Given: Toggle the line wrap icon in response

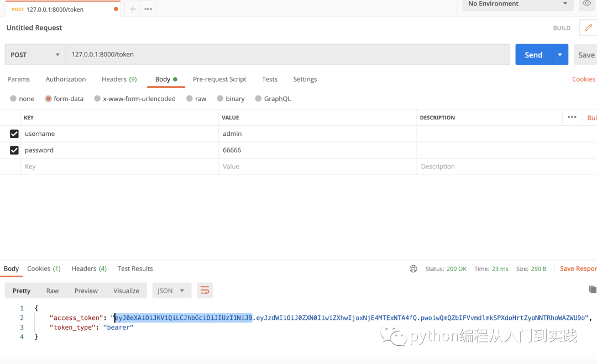Looking at the screenshot, I should click(205, 291).
